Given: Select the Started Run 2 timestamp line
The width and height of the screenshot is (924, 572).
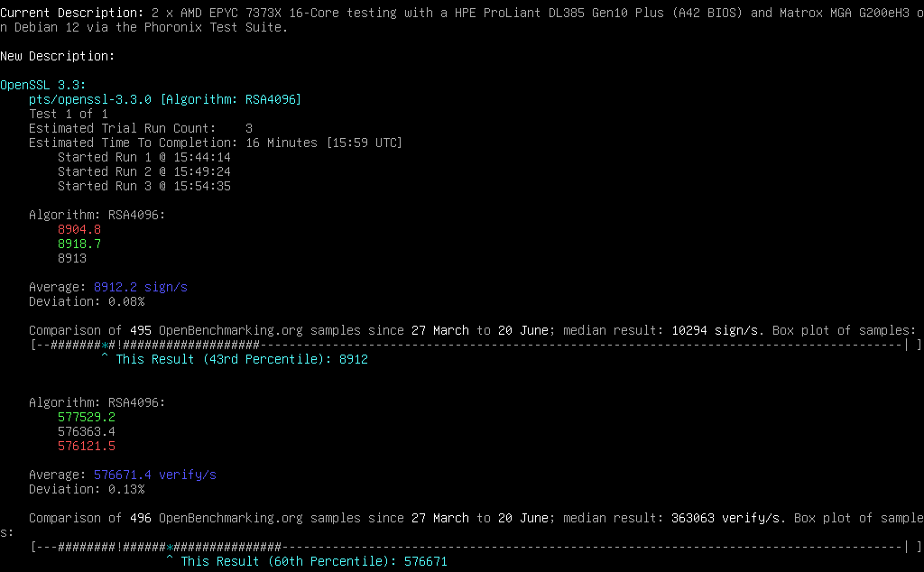Looking at the screenshot, I should point(144,171).
